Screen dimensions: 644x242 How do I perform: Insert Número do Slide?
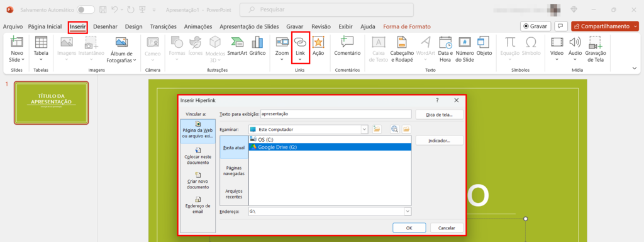tap(465, 49)
